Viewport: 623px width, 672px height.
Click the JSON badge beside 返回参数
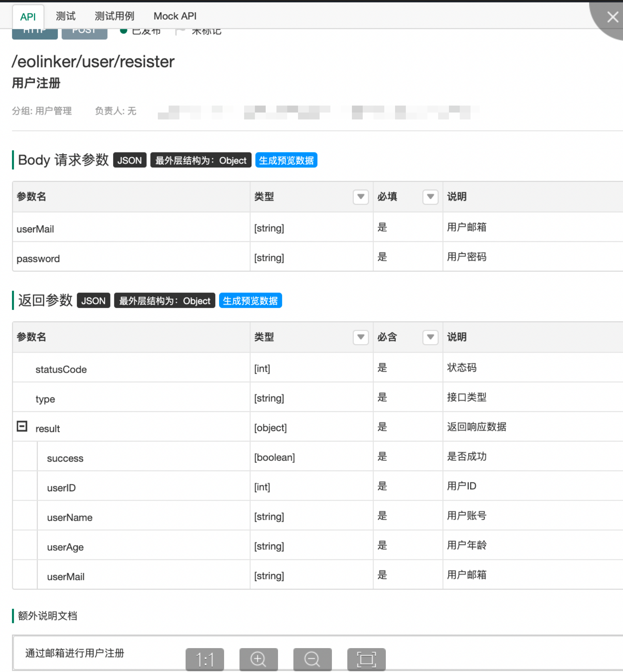tap(94, 301)
